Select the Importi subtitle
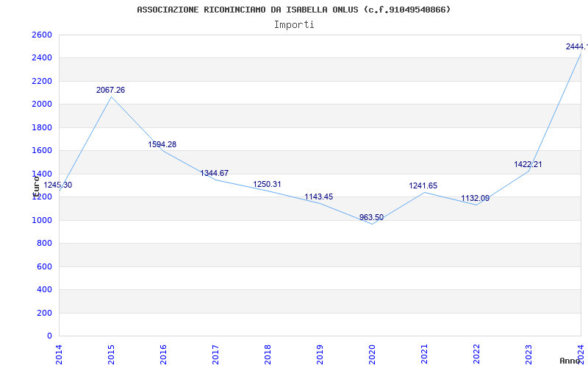 (x=294, y=25)
